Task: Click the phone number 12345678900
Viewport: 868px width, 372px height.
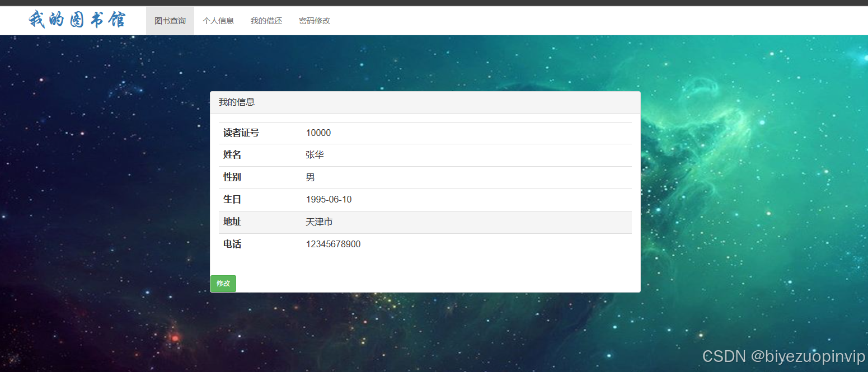Action: (333, 244)
